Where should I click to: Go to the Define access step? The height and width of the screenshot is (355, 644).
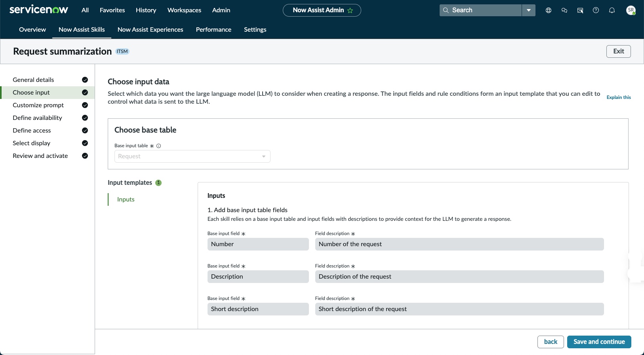[x=48, y=131]
